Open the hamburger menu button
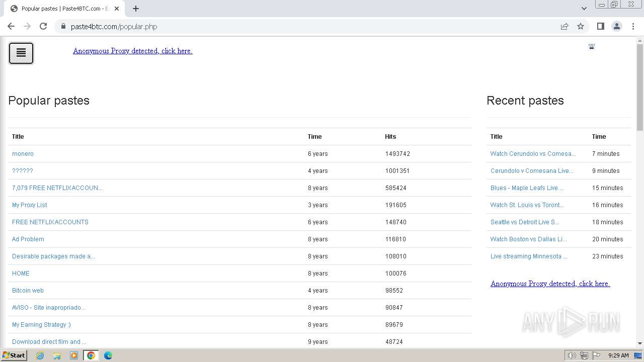644x362 pixels. [x=21, y=53]
